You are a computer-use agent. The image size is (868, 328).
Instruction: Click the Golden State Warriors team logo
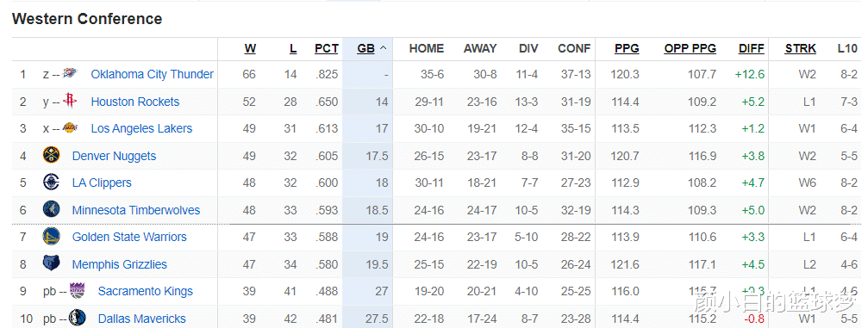[52, 236]
